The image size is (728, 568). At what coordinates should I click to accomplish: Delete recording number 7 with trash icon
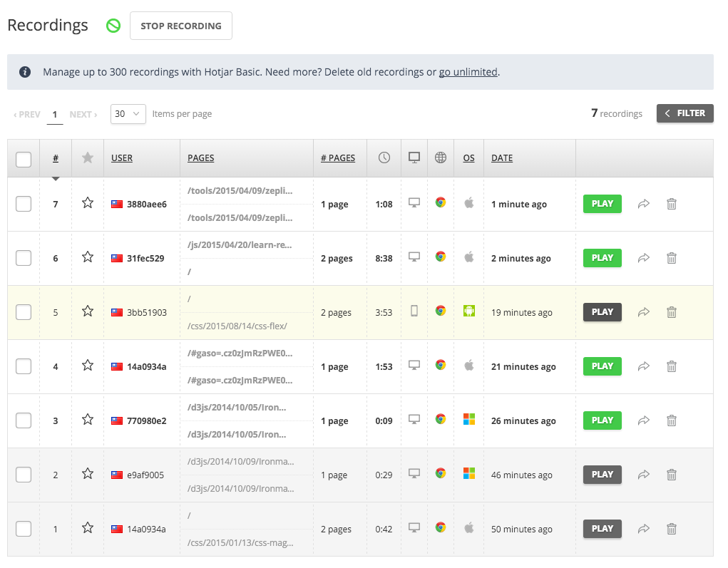coord(671,204)
